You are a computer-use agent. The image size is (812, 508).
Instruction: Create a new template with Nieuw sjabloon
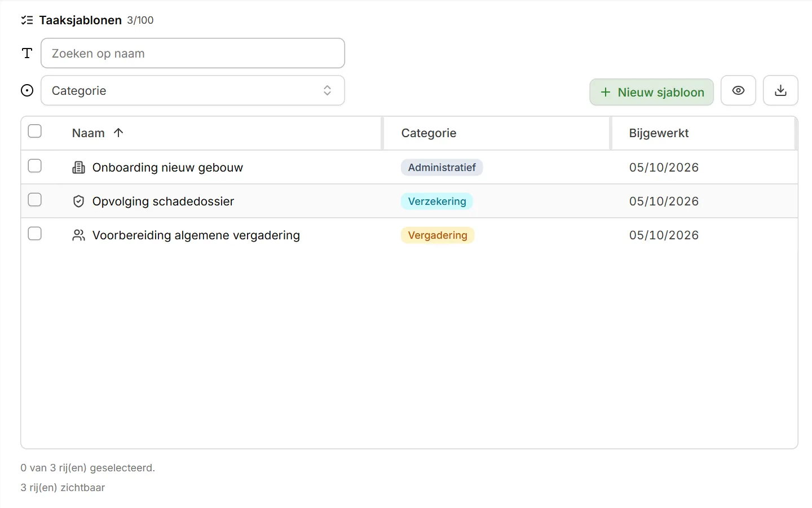652,92
